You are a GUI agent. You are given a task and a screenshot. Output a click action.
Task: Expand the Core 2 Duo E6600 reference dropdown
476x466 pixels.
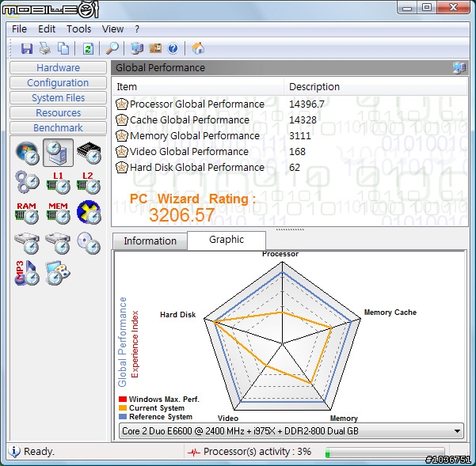[x=291, y=431]
